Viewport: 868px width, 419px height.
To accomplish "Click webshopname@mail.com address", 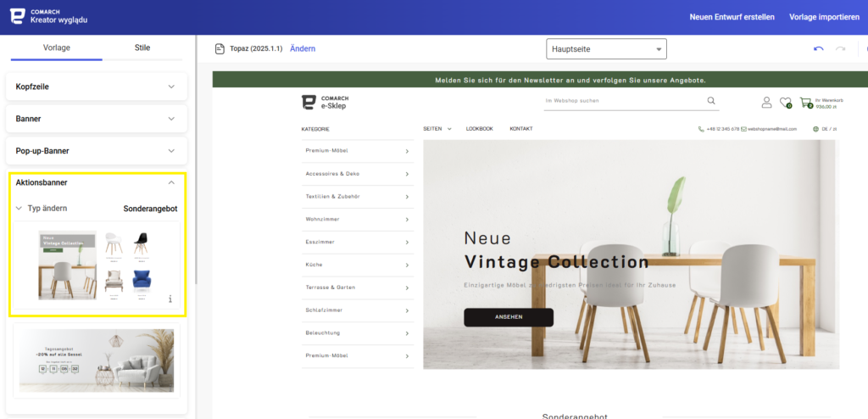I will pos(772,129).
